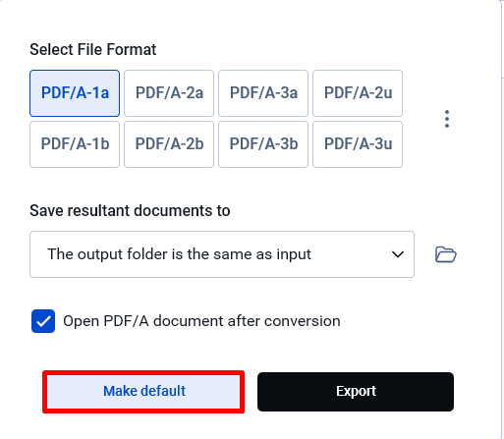Select the PDF/A-3b format
Viewport: 504px width, 439px height.
tap(263, 144)
